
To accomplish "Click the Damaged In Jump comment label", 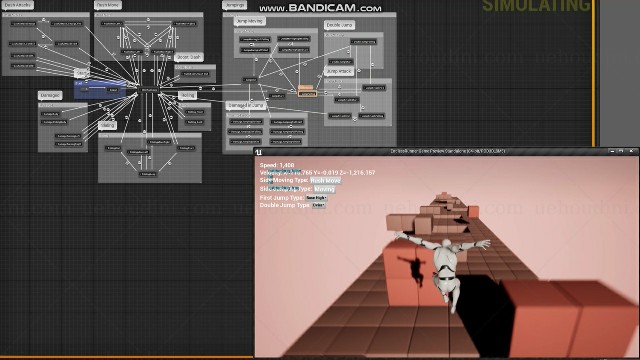I will pyautogui.click(x=246, y=105).
